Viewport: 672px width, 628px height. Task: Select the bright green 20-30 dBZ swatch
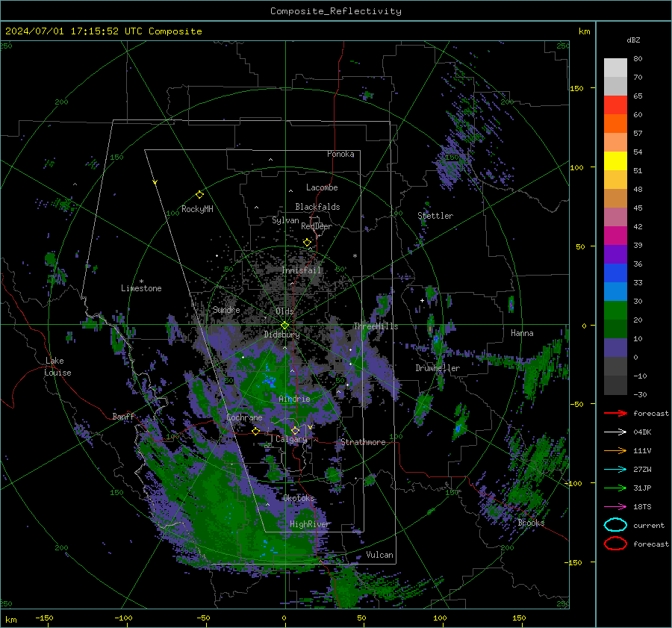tap(615, 311)
